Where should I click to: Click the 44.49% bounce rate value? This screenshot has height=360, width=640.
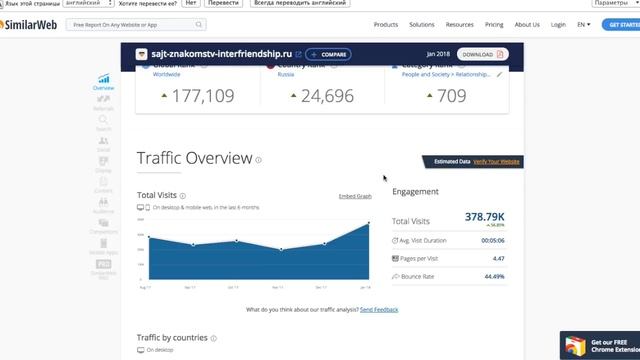494,276
